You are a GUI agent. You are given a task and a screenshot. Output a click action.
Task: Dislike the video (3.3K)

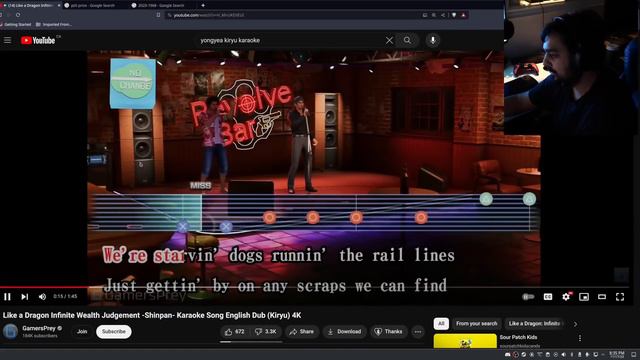265,331
